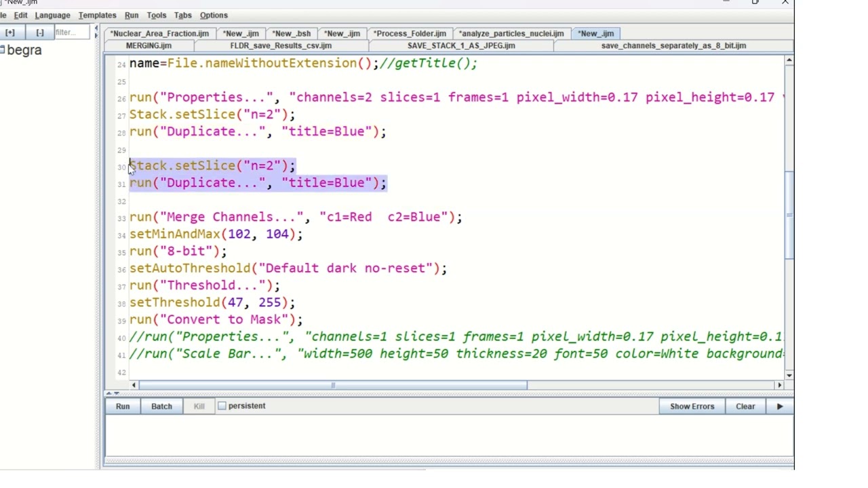Collapse file panel using split-pane arrow
Image resolution: width=868 pixels, height=488 pixels.
tap(96, 29)
